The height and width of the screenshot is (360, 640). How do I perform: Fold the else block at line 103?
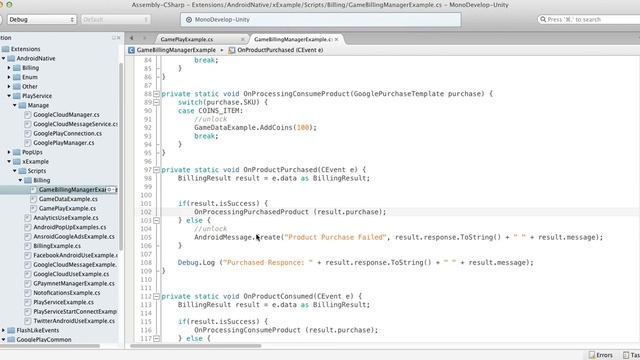point(156,220)
